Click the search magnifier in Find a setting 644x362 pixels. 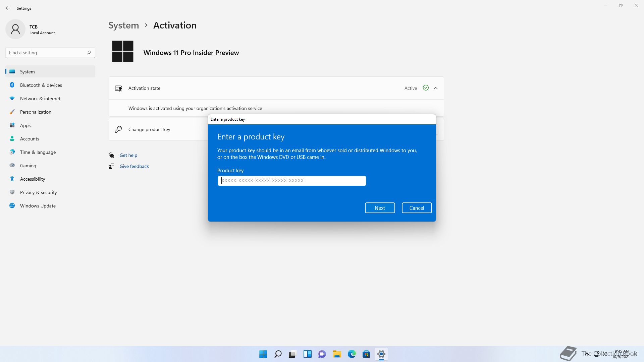(89, 53)
